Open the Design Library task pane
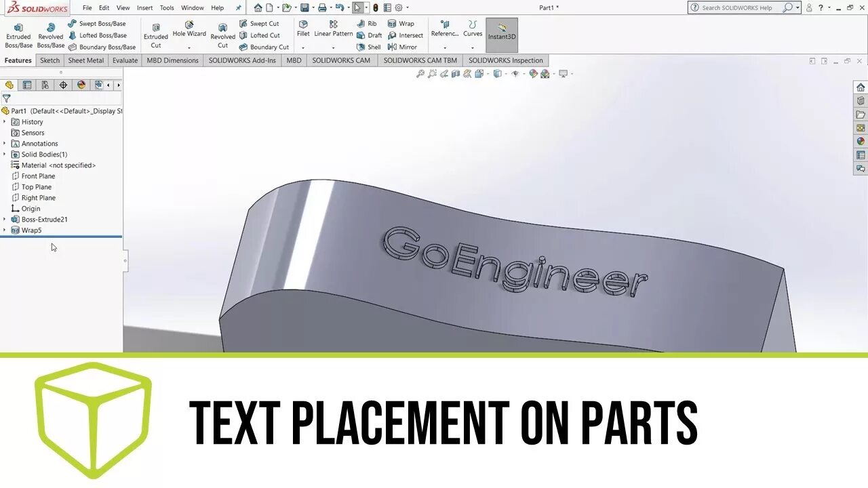Viewport: 868px width, 488px height. (x=859, y=101)
